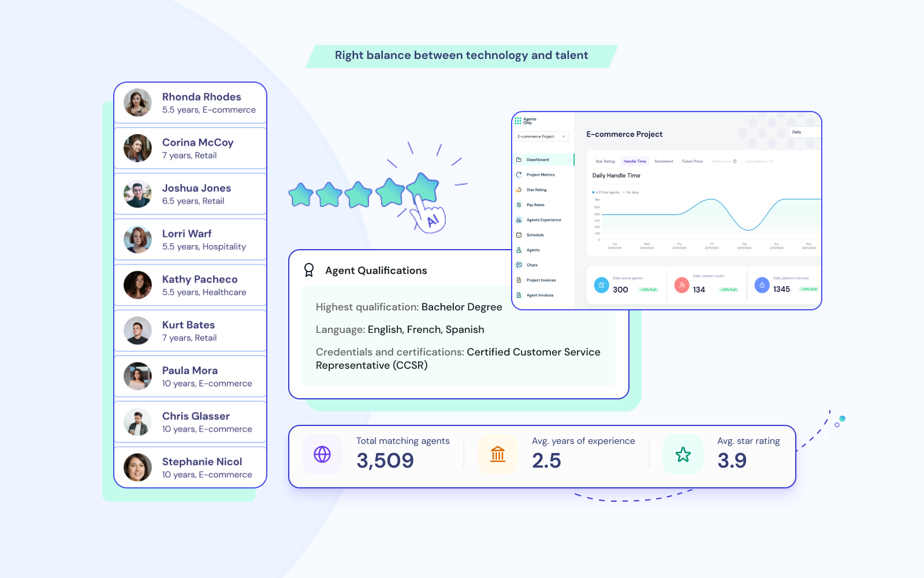The height and width of the screenshot is (578, 924).
Task: Open the Ticket Price tab
Action: [692, 161]
